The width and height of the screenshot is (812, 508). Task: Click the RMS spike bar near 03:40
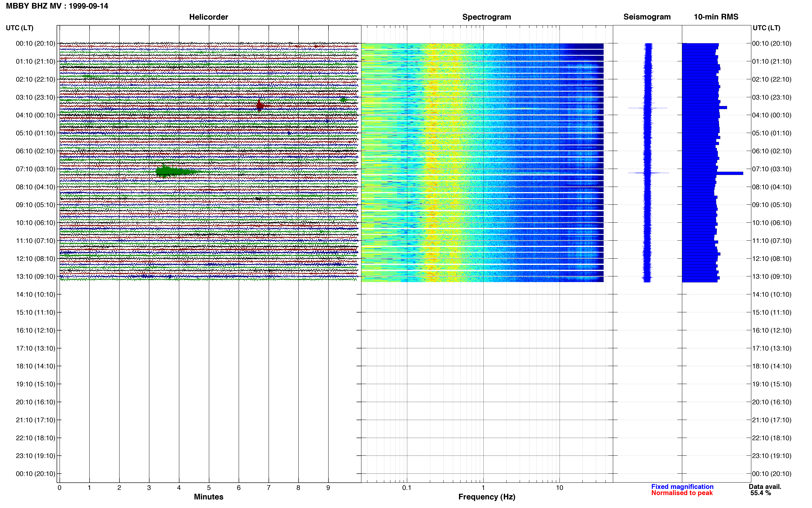[704, 107]
